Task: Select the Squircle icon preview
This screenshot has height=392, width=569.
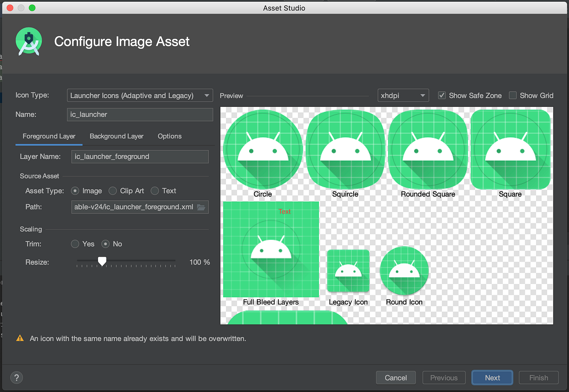Action: [x=345, y=149]
